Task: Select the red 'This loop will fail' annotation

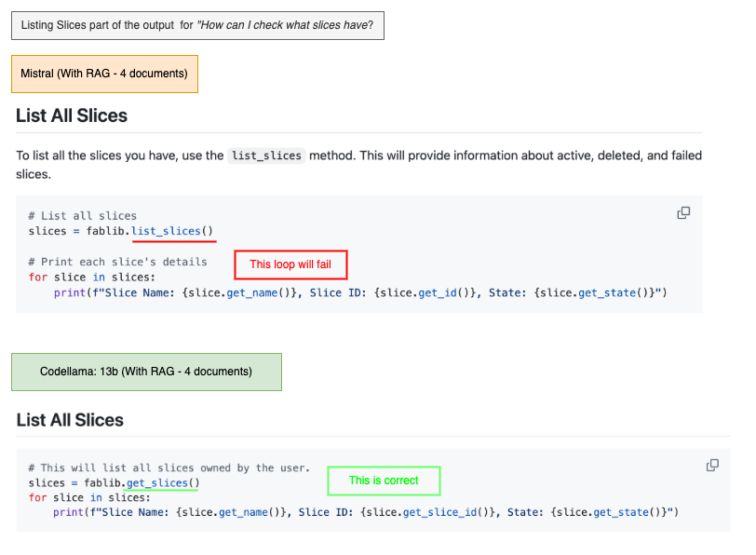Action: click(290, 264)
